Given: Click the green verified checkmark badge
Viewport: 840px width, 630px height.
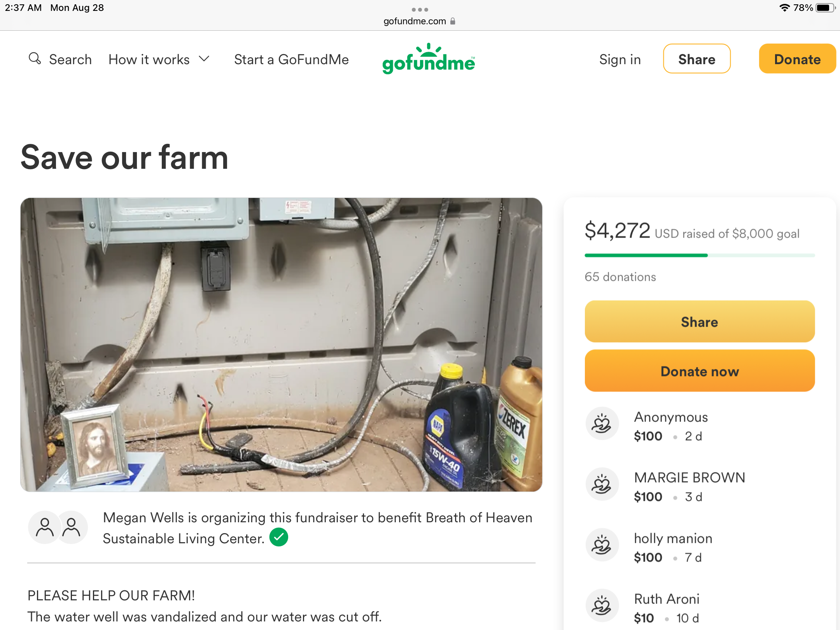Looking at the screenshot, I should 279,537.
